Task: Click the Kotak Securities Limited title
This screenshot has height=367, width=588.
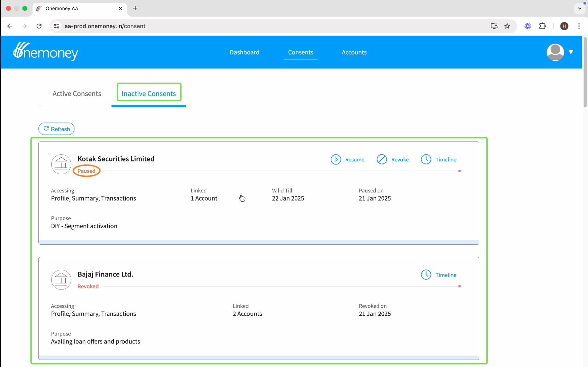Action: 116,159
